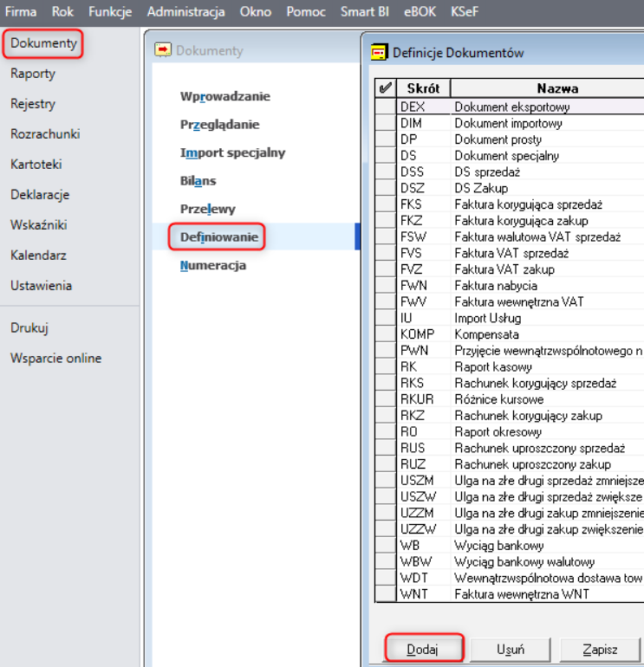Click the Definicje Dokumentów window icon
644x667 pixels.
coord(379,52)
